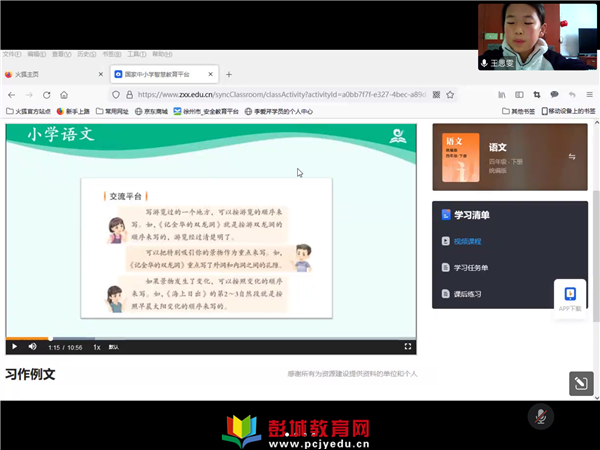The width and height of the screenshot is (600, 450).
Task: Toggle the sidebar view icon
Action: click(x=519, y=95)
